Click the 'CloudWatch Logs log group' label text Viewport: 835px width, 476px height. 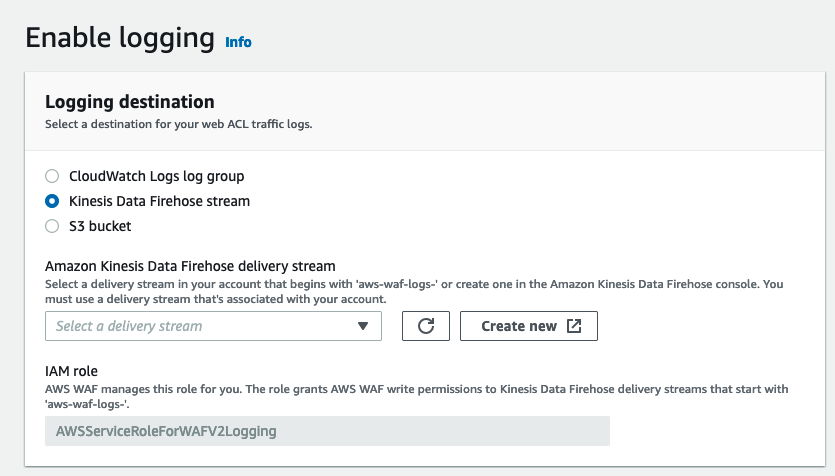157,176
